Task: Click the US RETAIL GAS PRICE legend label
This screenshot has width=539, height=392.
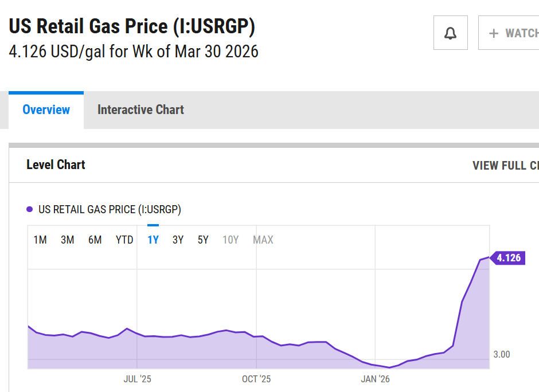Action: tap(110, 209)
